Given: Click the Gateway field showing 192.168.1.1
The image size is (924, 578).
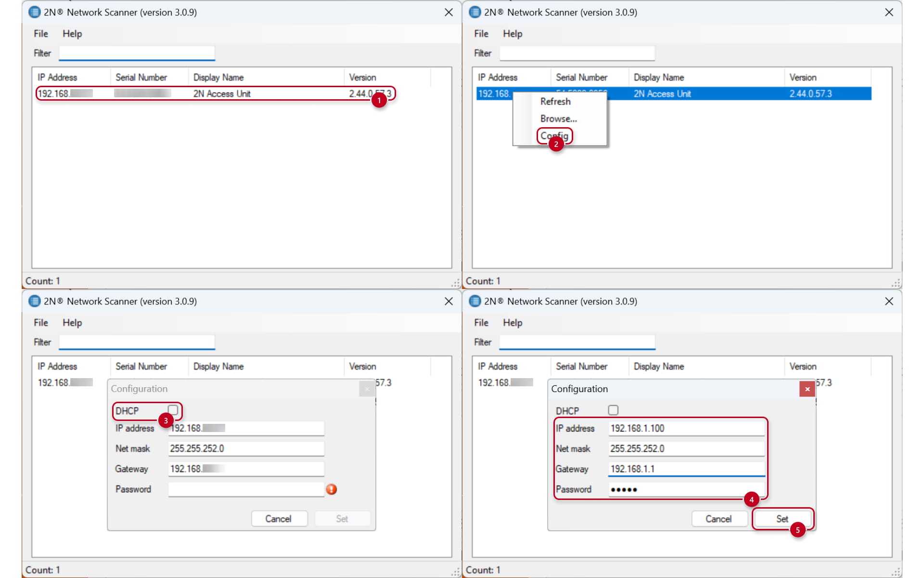Looking at the screenshot, I should click(x=687, y=469).
